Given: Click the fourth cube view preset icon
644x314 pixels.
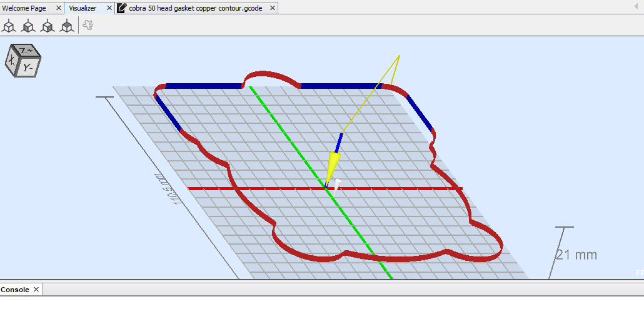Looking at the screenshot, I should [66, 26].
